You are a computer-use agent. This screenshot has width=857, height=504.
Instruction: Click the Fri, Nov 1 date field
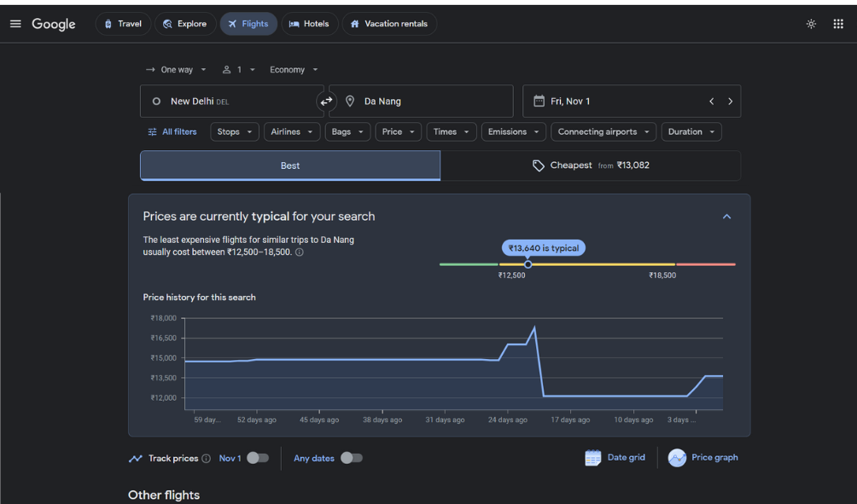tap(632, 101)
